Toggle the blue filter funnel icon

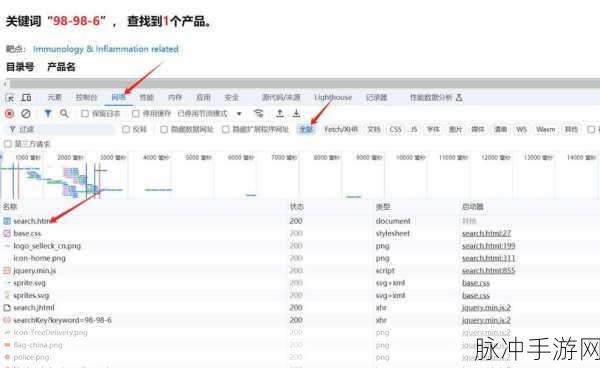coord(48,114)
